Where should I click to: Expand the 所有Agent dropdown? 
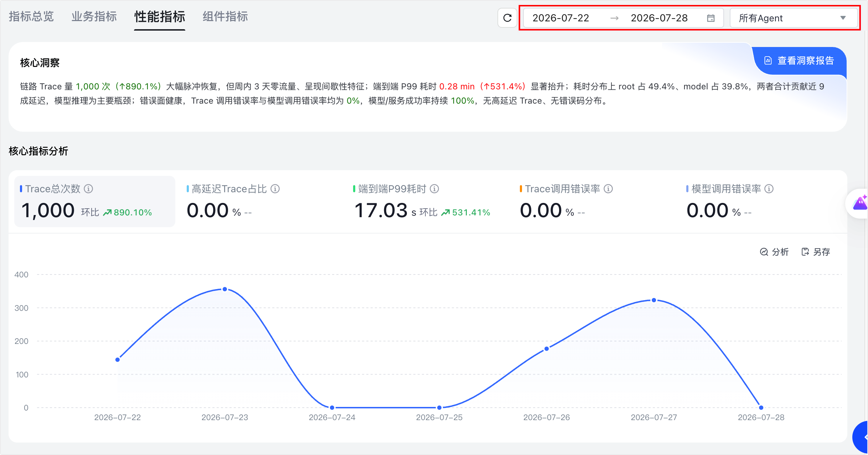(x=794, y=18)
